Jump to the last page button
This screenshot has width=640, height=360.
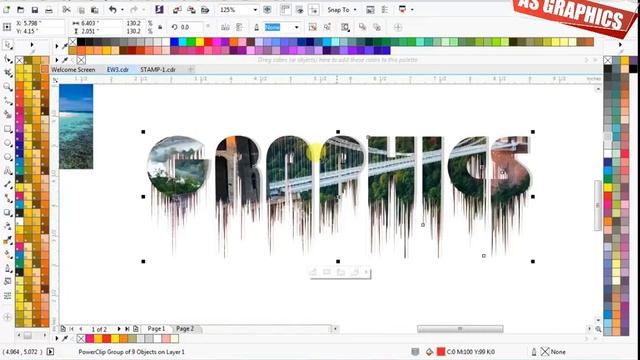tap(127, 329)
